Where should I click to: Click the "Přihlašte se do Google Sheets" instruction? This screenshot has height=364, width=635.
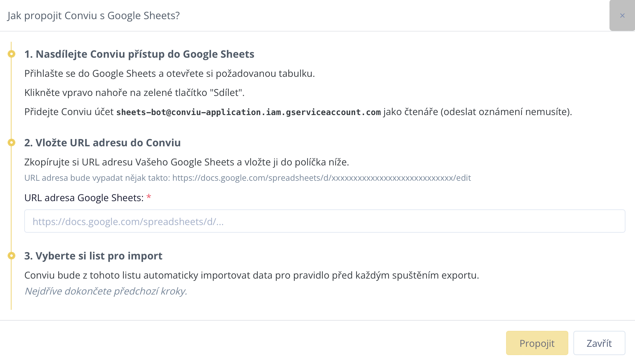[169, 74]
